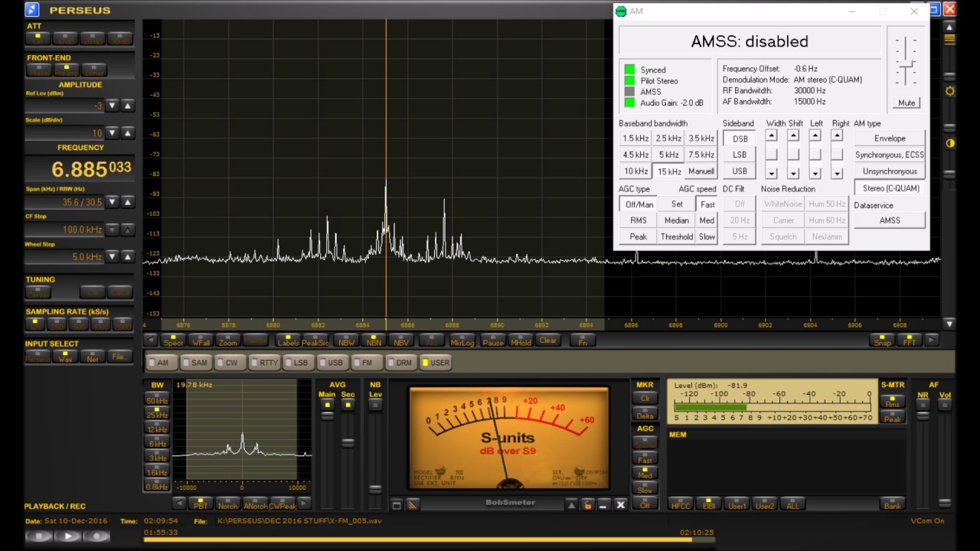This screenshot has height=551, width=980.
Task: Select EIBI memory database button
Action: 708,505
